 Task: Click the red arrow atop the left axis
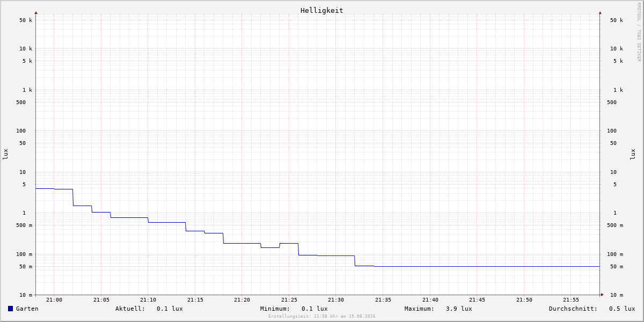(x=36, y=12)
